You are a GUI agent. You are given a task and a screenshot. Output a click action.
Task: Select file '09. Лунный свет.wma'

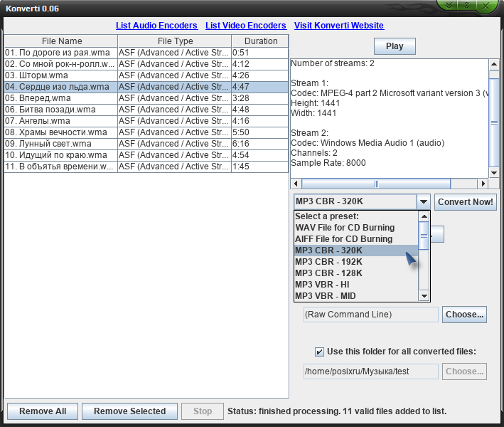click(x=61, y=144)
